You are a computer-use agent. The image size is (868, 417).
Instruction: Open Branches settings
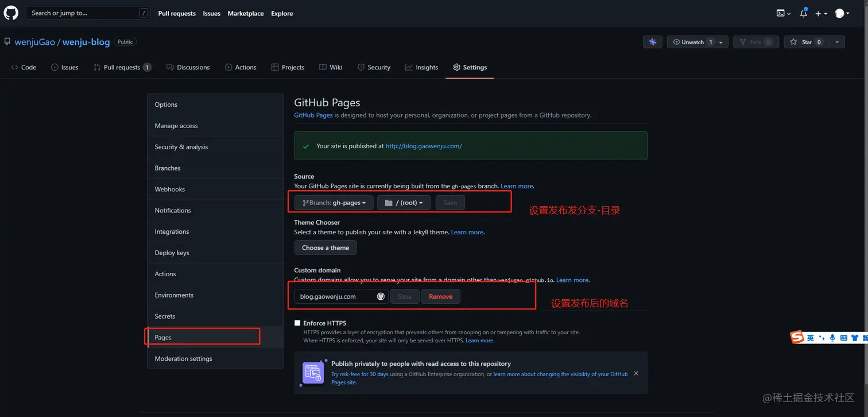point(215,168)
